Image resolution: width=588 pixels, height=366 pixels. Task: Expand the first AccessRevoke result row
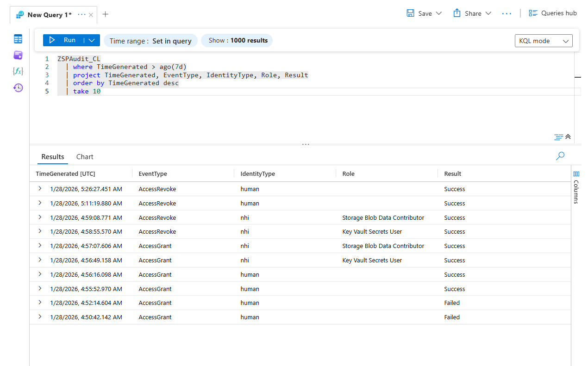(39, 189)
